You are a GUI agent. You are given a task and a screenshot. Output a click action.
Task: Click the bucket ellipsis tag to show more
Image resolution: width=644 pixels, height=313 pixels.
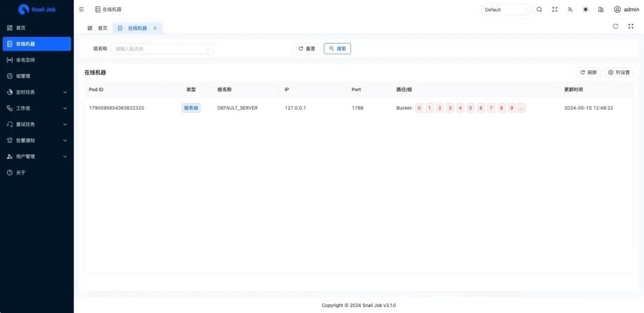pos(521,108)
